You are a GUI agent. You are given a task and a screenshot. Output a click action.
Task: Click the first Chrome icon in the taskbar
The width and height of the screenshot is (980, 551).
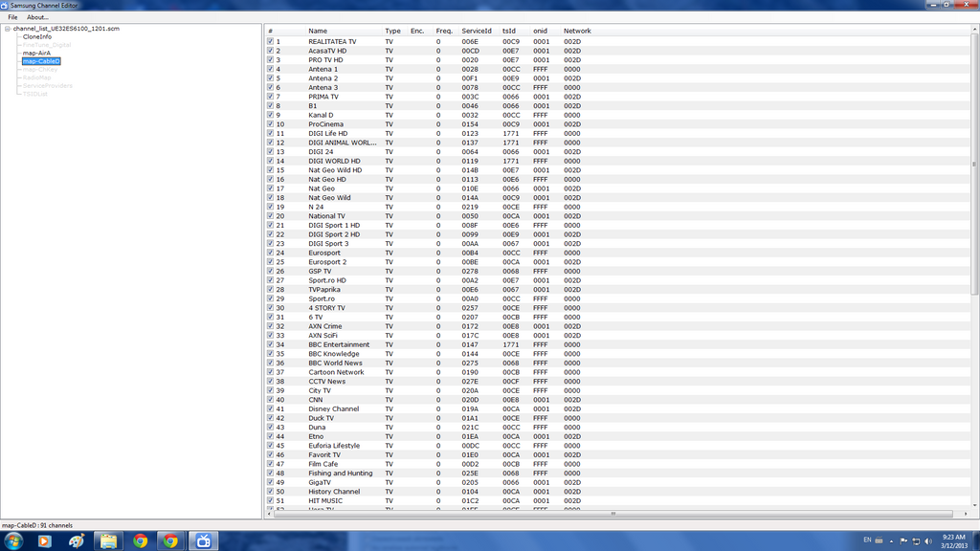[141, 540]
